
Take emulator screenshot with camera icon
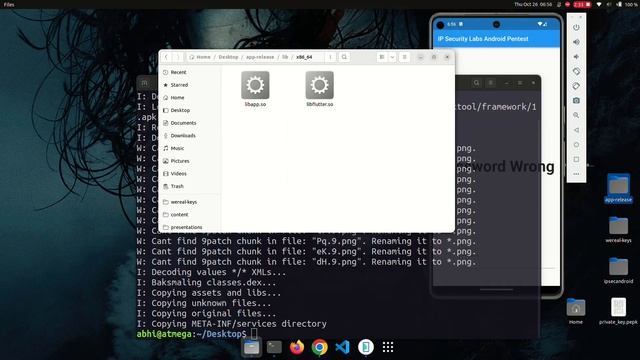click(576, 100)
